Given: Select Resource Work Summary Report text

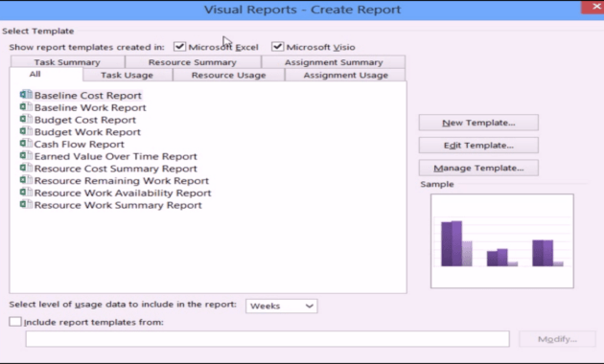Looking at the screenshot, I should click(118, 205).
